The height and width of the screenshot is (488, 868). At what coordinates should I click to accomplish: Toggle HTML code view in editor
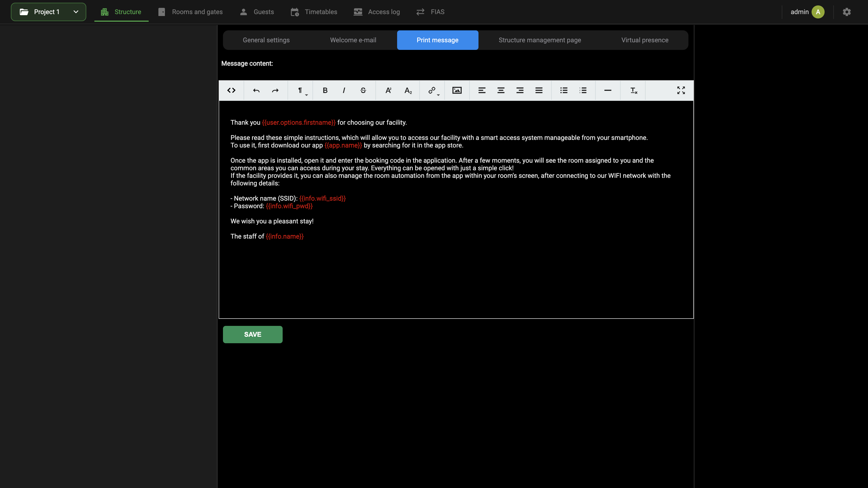(x=231, y=90)
